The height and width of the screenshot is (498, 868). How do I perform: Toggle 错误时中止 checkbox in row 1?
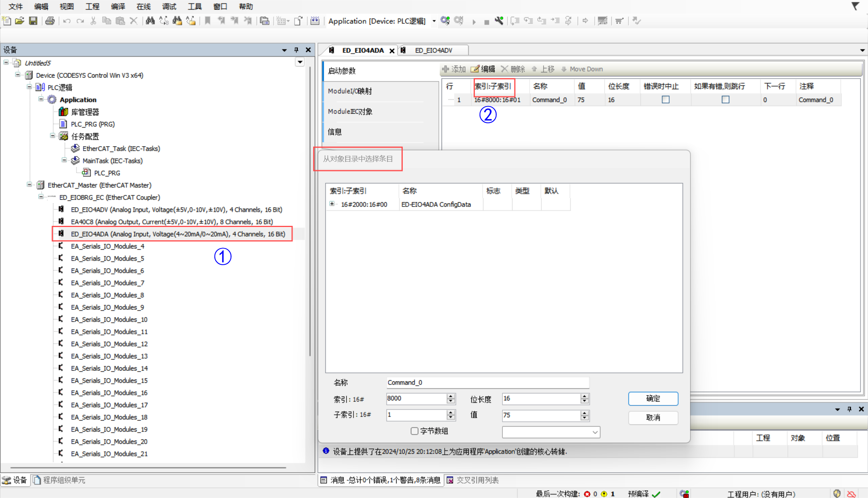666,100
